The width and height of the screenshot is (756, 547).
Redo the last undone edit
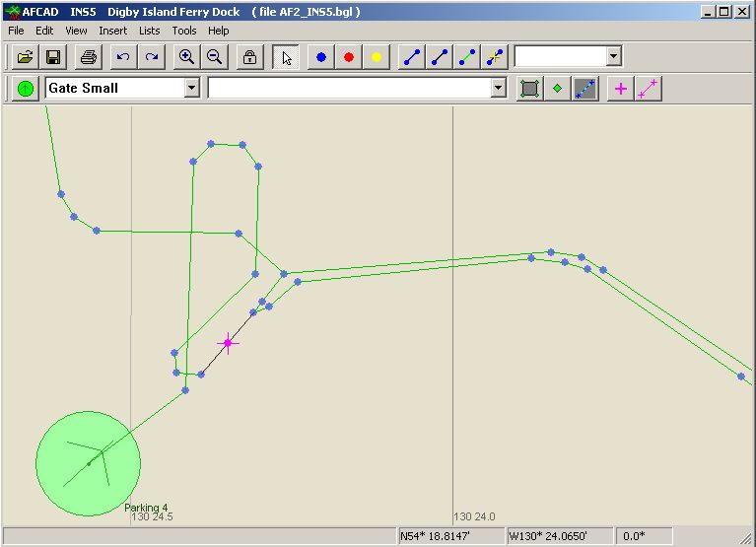coord(152,57)
